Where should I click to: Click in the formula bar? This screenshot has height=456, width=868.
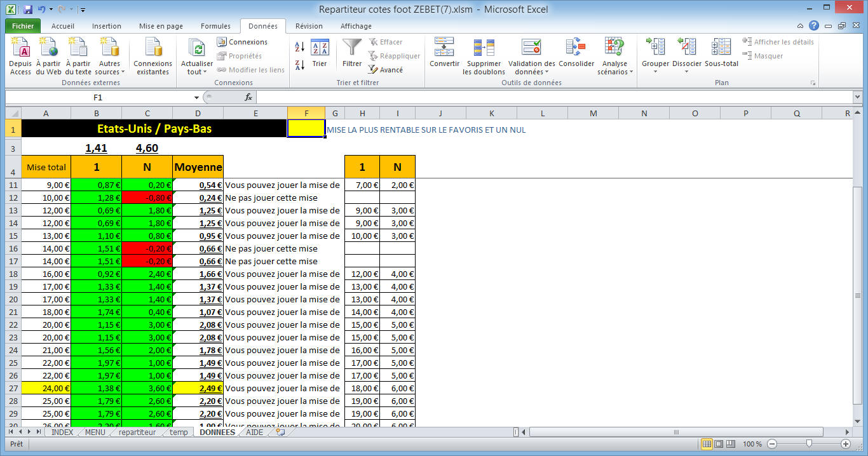tap(555, 97)
